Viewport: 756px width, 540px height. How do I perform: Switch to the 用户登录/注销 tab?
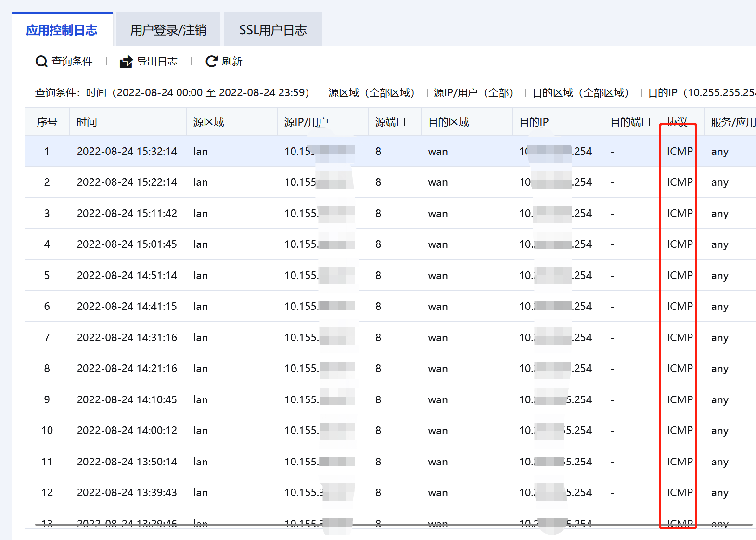pos(168,30)
